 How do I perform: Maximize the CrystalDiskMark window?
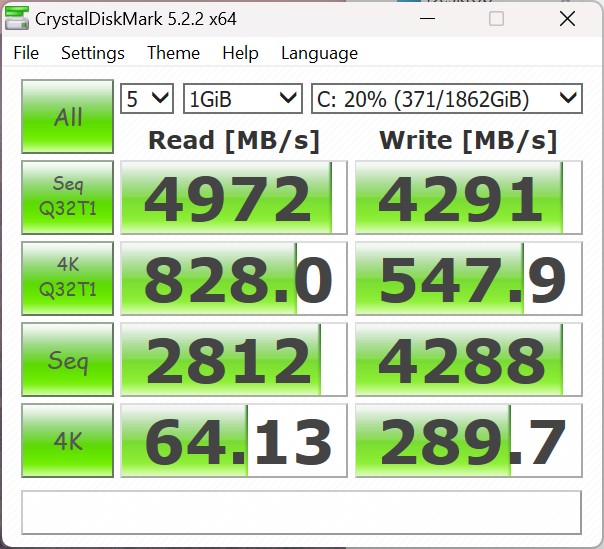(497, 19)
